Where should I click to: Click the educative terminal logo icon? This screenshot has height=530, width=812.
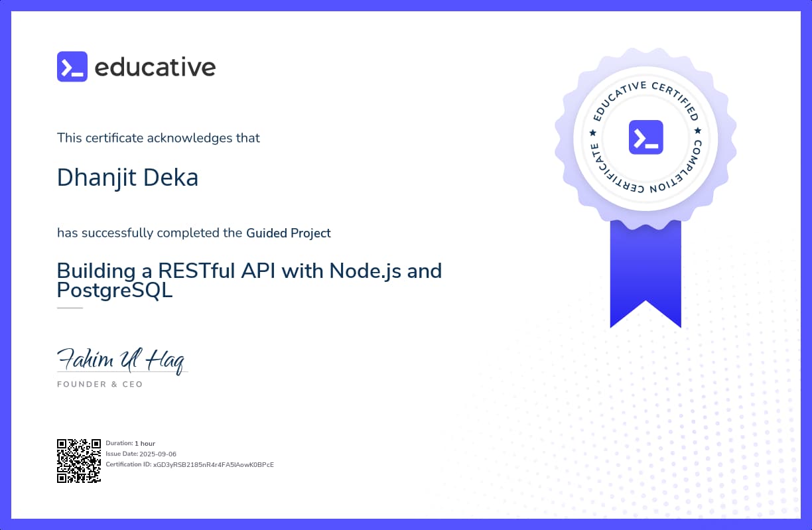click(x=72, y=67)
